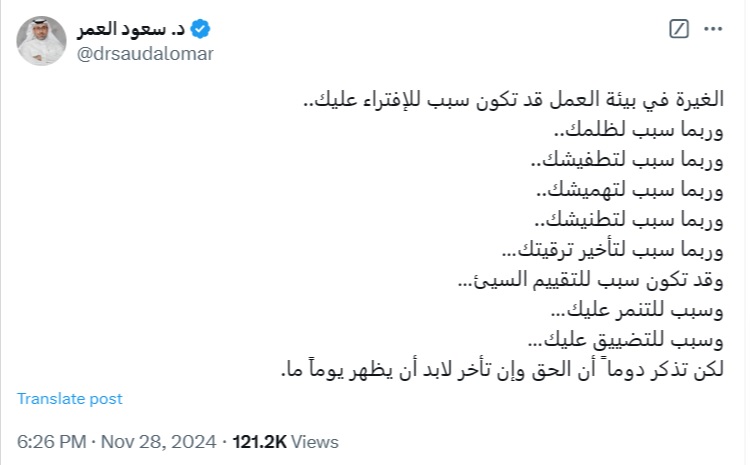Click the line ending with لتهميشك
Screen dimensions: 750x465
(x=630, y=190)
